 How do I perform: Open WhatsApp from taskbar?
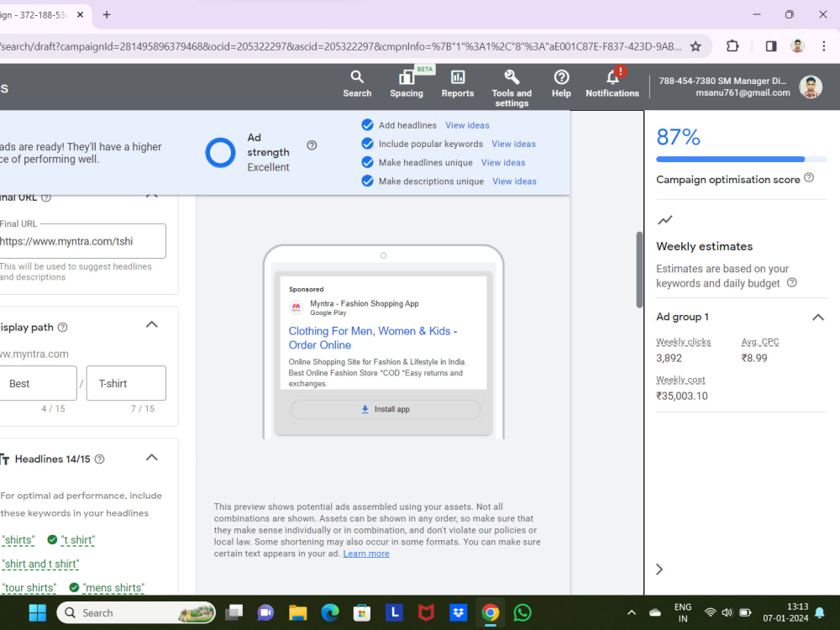pos(522,612)
